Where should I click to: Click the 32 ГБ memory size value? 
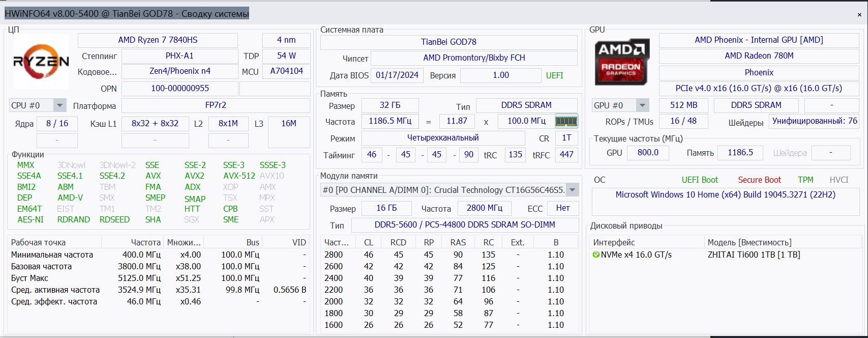click(x=390, y=105)
